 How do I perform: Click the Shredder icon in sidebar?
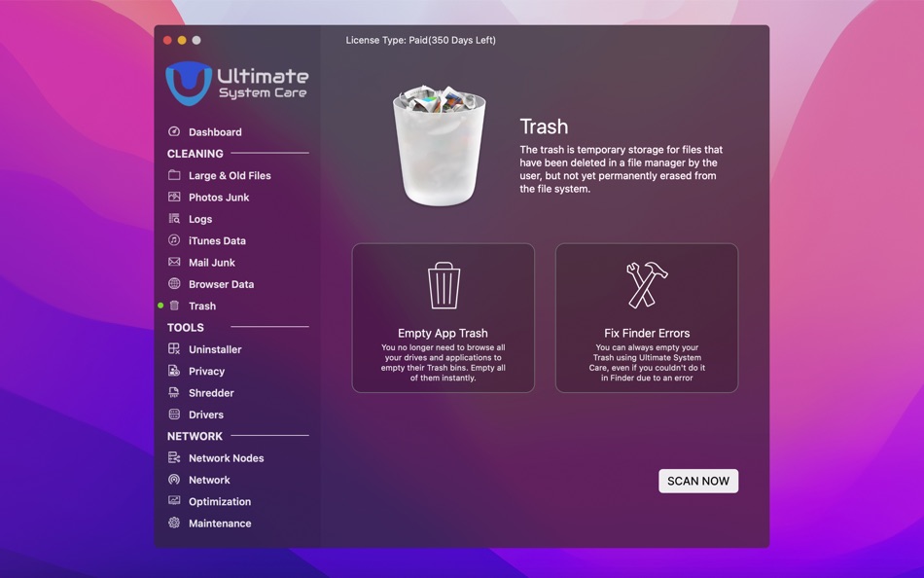coord(174,392)
